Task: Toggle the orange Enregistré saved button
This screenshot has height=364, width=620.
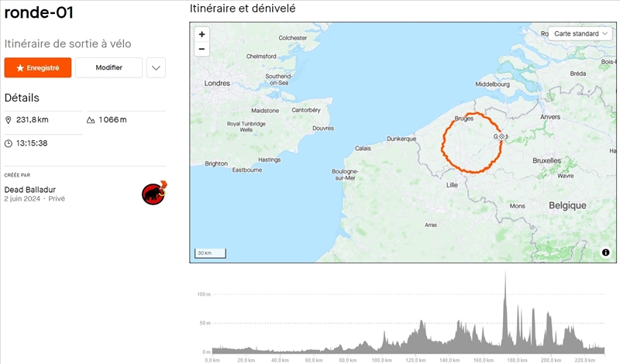Action: pyautogui.click(x=38, y=68)
